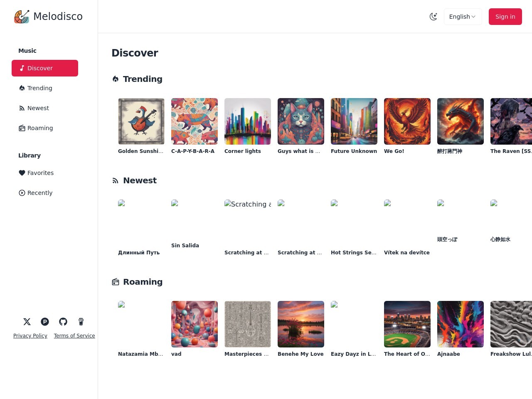Open the English language dropdown

(463, 17)
